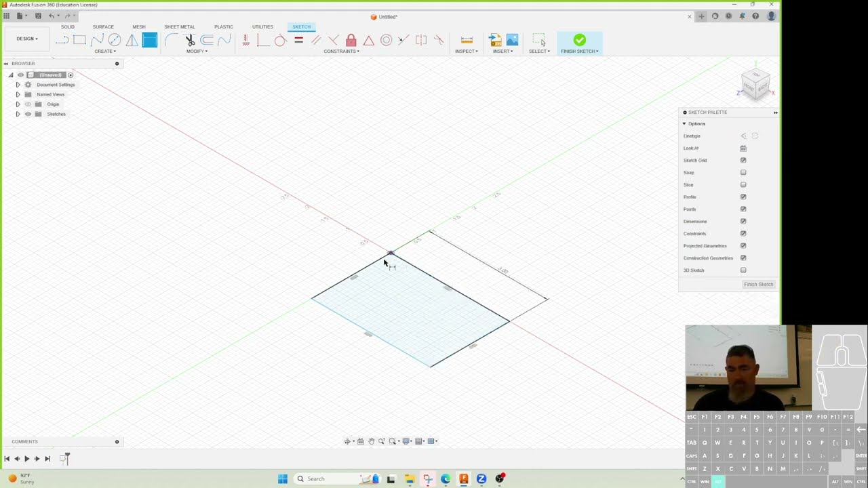Click the Look At icon in navigation bar
The image size is (868, 488).
361,441
